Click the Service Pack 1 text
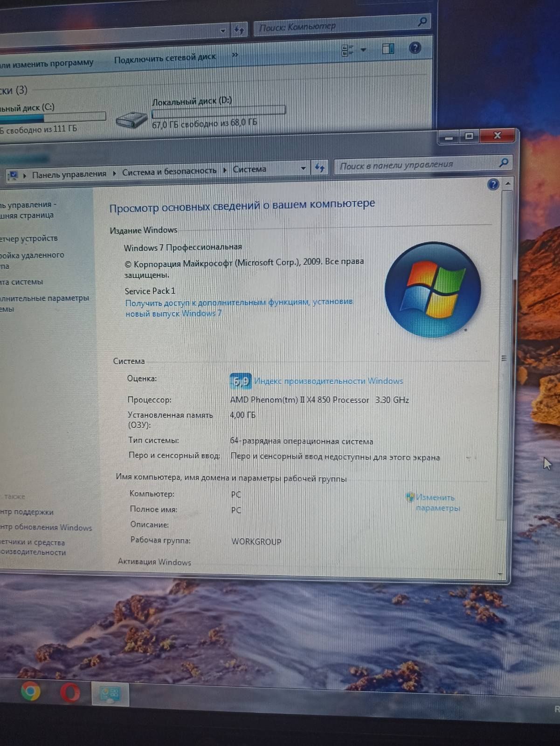Screen dimensions: 560x746 (x=150, y=291)
